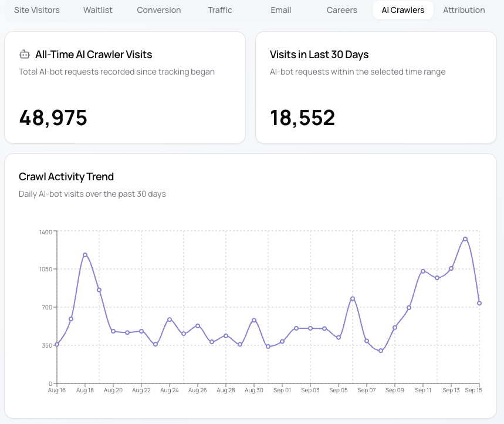
Task: Select the Aug 16 first data point
Action: tap(57, 345)
